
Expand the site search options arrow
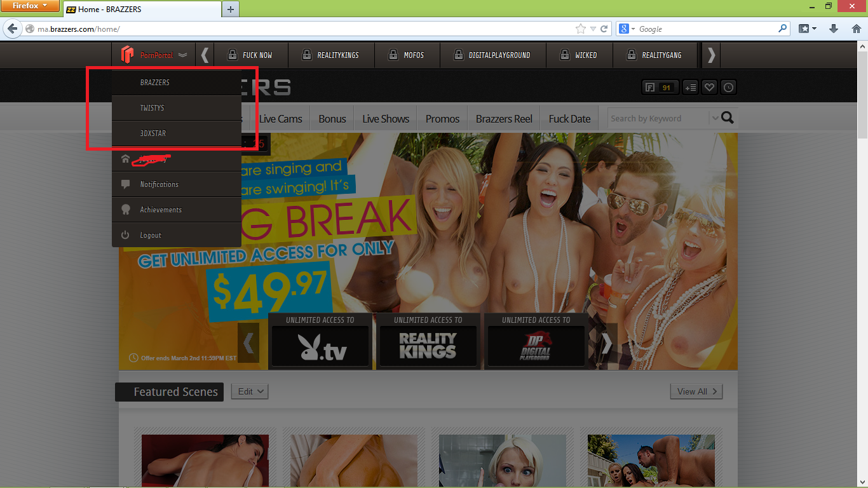click(715, 119)
